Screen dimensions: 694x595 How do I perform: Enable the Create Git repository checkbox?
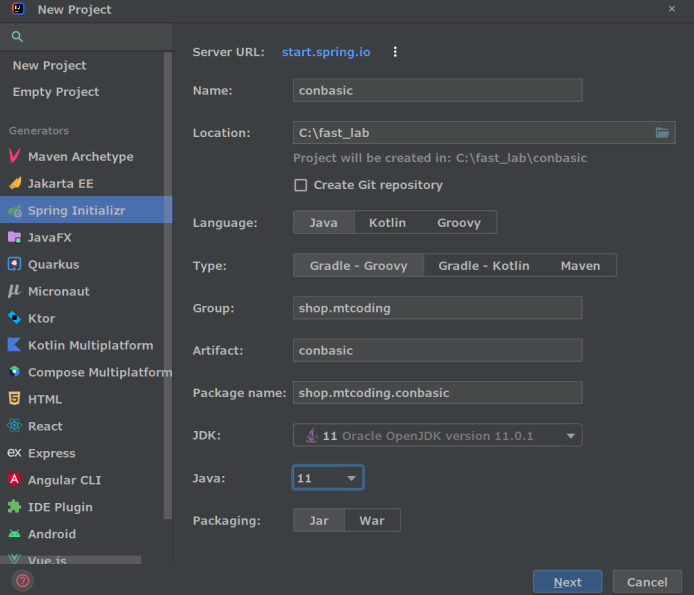[301, 185]
